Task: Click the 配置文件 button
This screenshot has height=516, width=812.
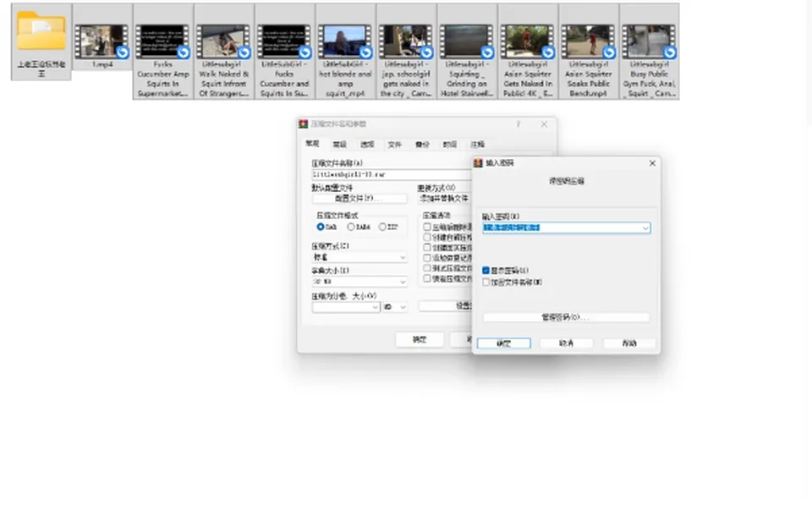Action: [359, 199]
